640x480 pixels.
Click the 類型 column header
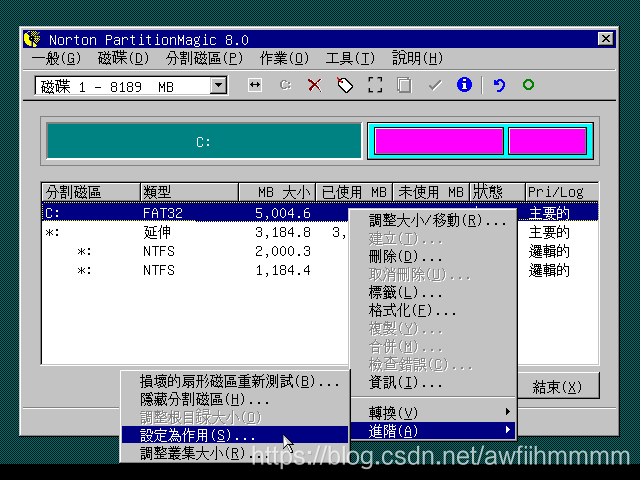tap(189, 192)
